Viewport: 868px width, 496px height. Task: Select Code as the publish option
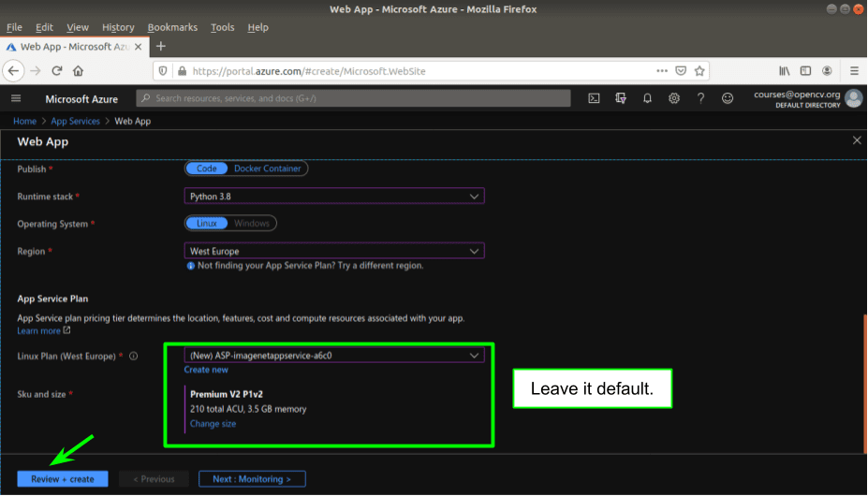[x=207, y=168]
